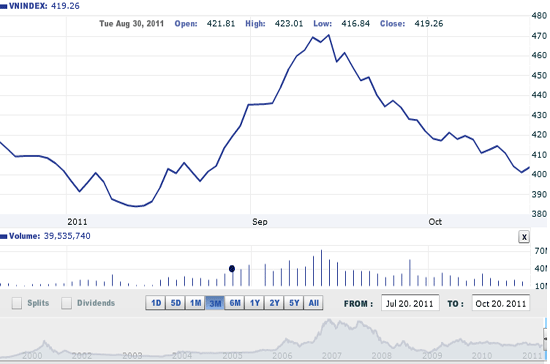Select the 6M time range
The height and width of the screenshot is (364, 550).
point(235,303)
